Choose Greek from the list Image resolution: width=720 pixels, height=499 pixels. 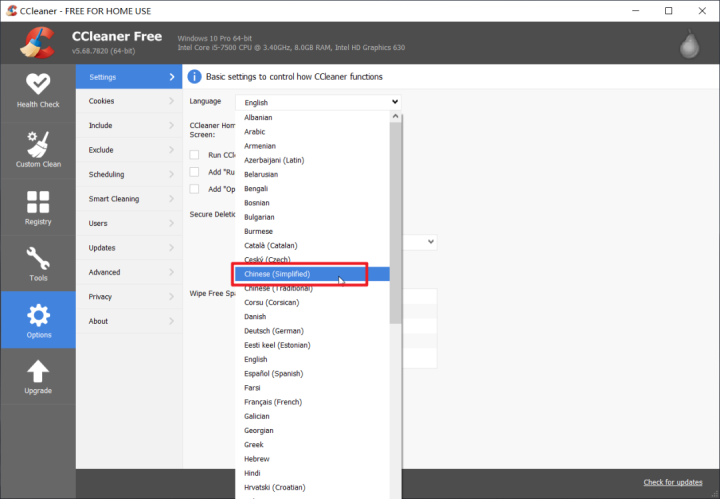[312, 445]
